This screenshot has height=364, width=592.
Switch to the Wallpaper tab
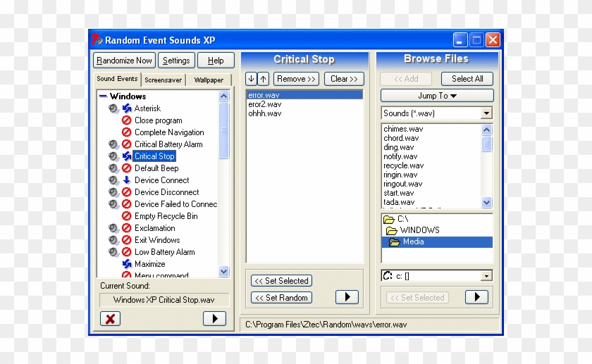pyautogui.click(x=209, y=80)
